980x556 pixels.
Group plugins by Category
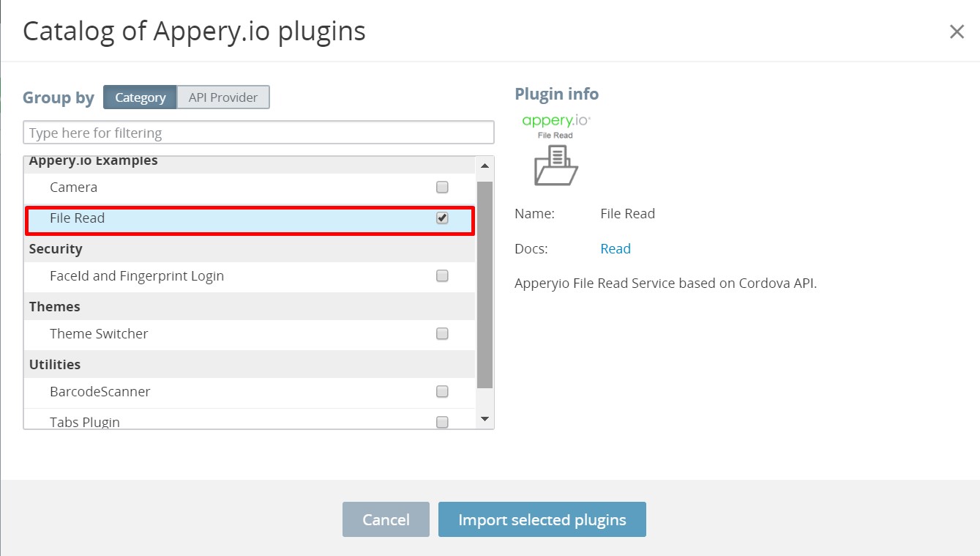tap(140, 97)
